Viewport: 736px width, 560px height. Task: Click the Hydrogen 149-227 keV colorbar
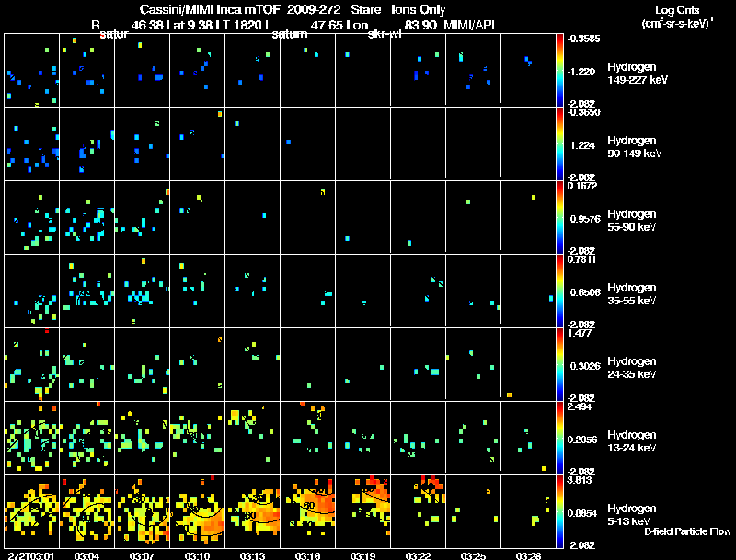(559, 70)
